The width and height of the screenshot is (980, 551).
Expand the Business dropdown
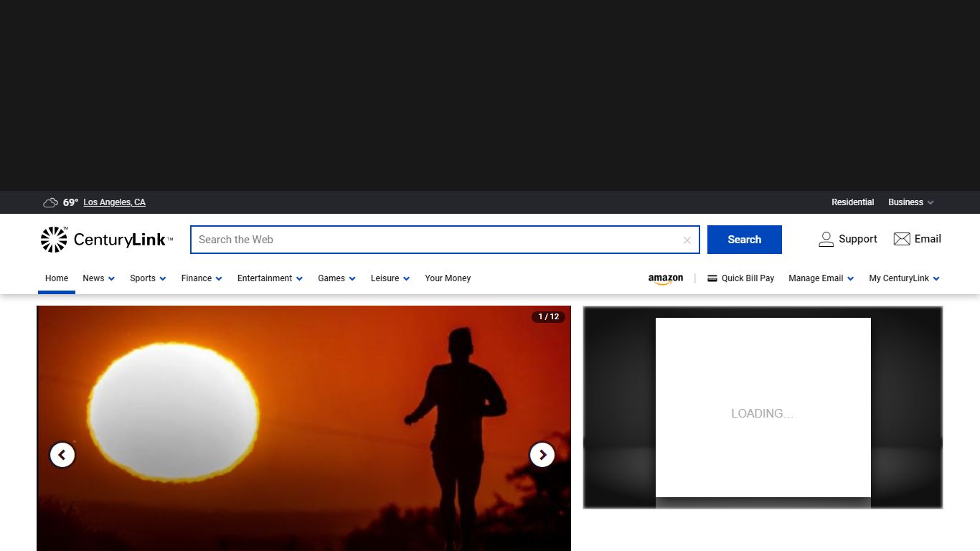point(910,202)
